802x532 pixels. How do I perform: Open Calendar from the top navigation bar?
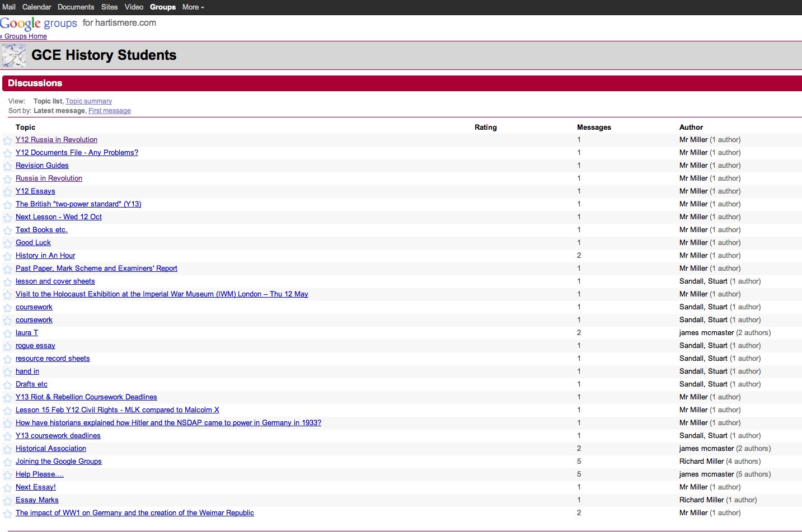point(36,7)
